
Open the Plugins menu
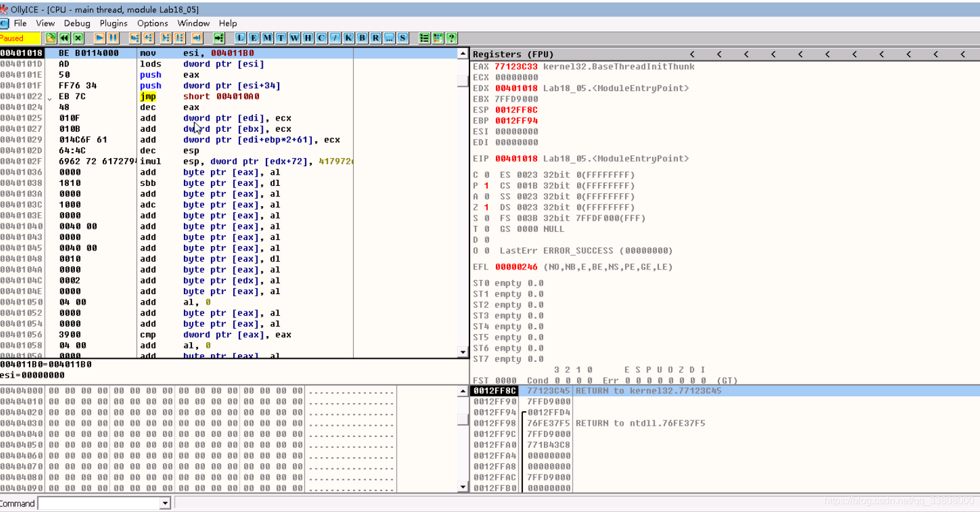pyautogui.click(x=114, y=23)
